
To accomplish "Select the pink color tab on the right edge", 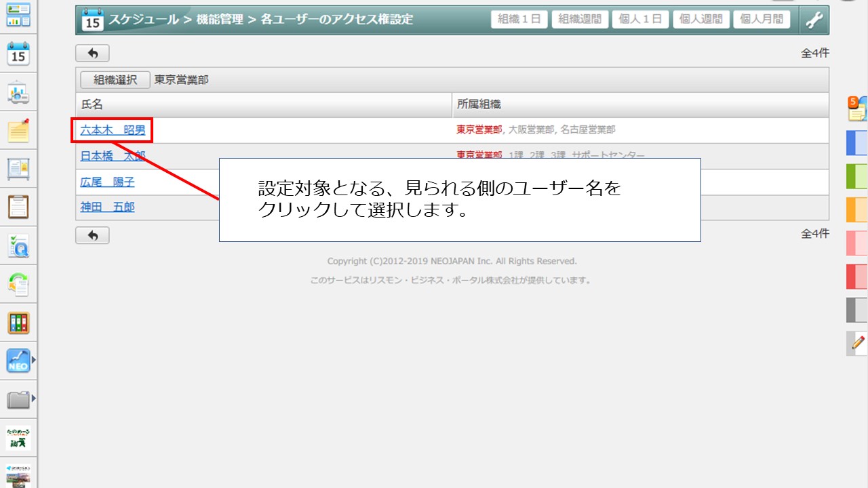I will [857, 243].
